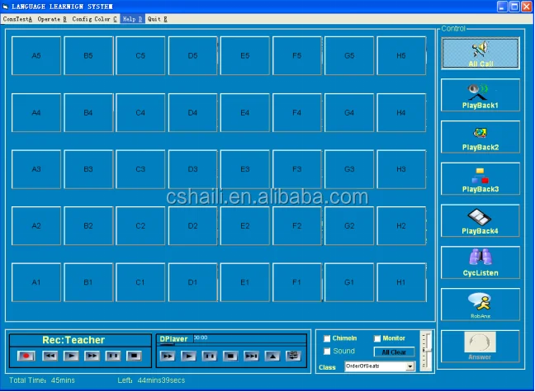Open the ComTest menu
The width and height of the screenshot is (535, 392).
pos(17,19)
